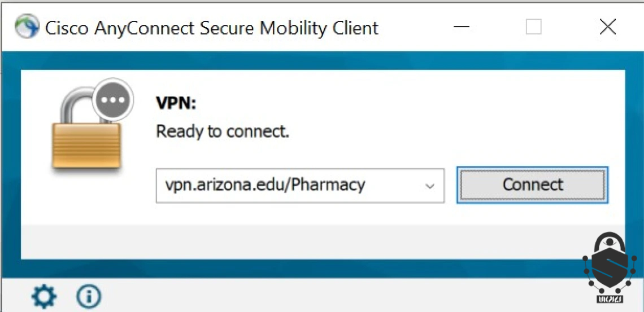The height and width of the screenshot is (312, 644).
Task: Click the gray empty status strip below server field
Action: tap(300, 241)
